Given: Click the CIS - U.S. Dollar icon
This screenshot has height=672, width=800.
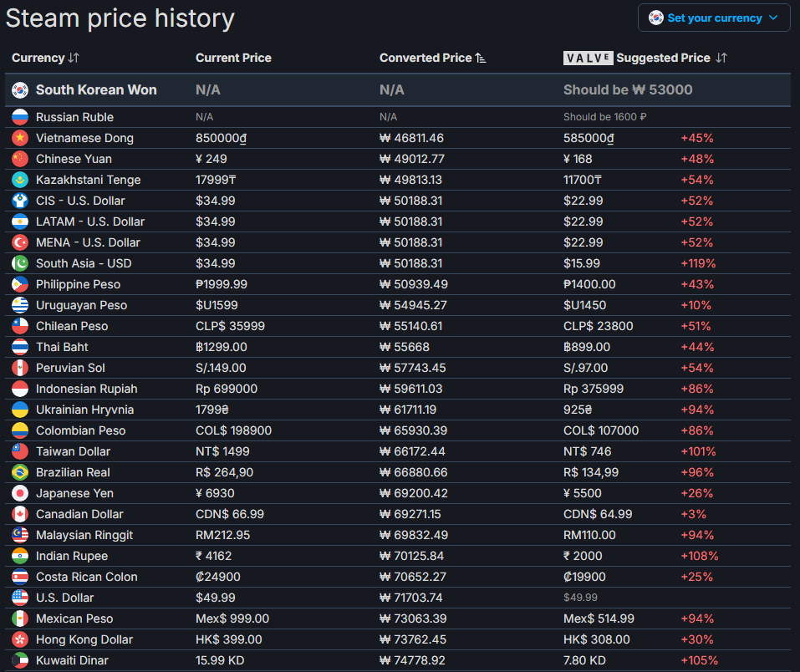Looking at the screenshot, I should (20, 201).
